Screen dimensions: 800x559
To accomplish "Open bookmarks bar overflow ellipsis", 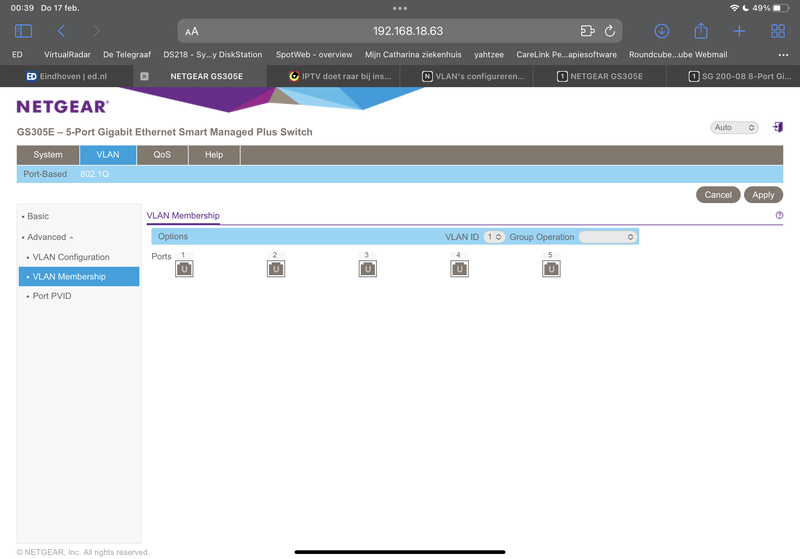I will coord(783,55).
